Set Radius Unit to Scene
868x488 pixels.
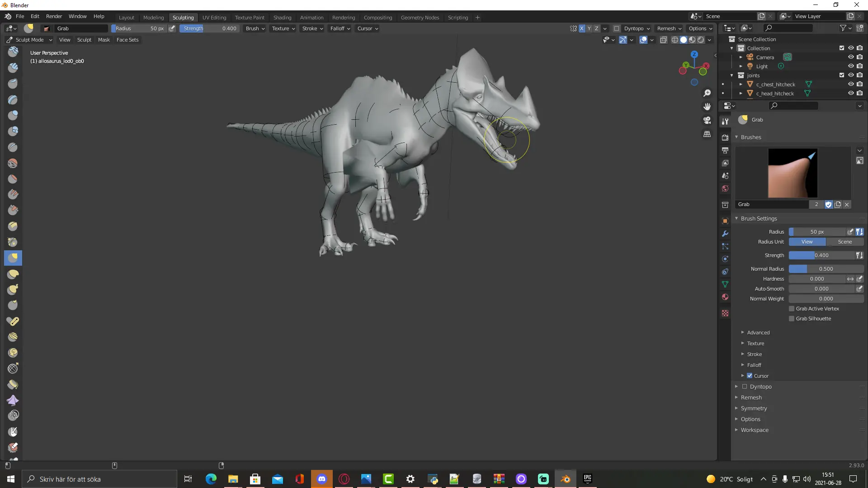click(x=844, y=242)
